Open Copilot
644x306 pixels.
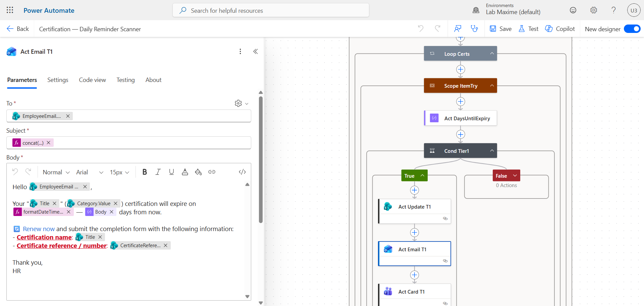pyautogui.click(x=560, y=29)
